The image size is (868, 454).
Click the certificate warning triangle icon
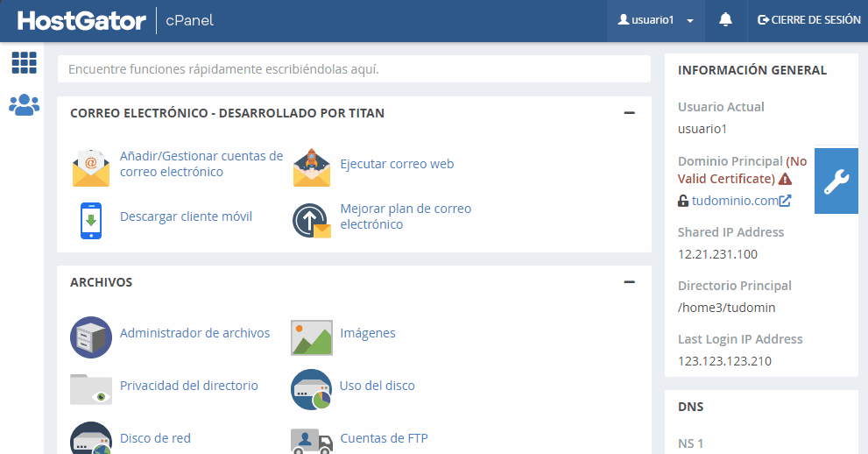[x=785, y=179]
